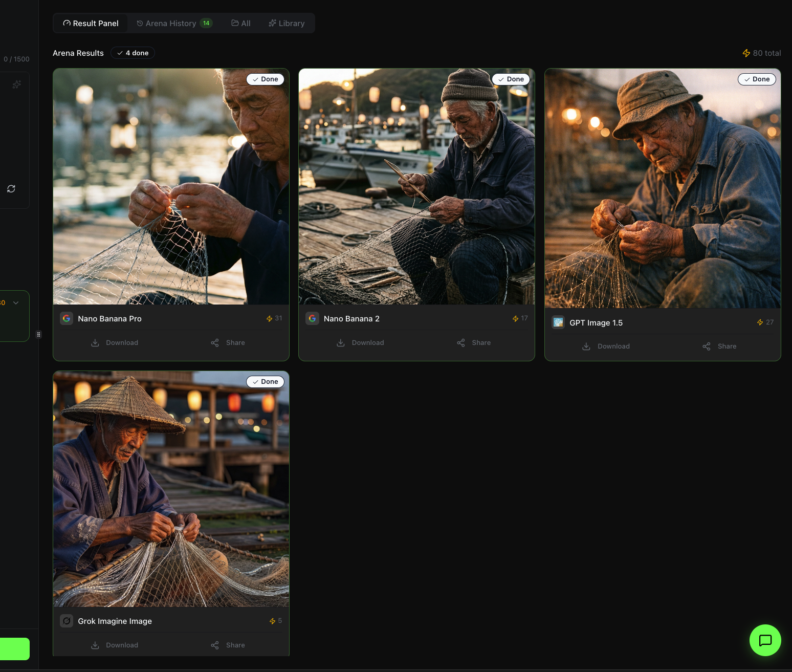This screenshot has width=792, height=672.
Task: Click the green generate button at bottom left
Action: point(14,649)
